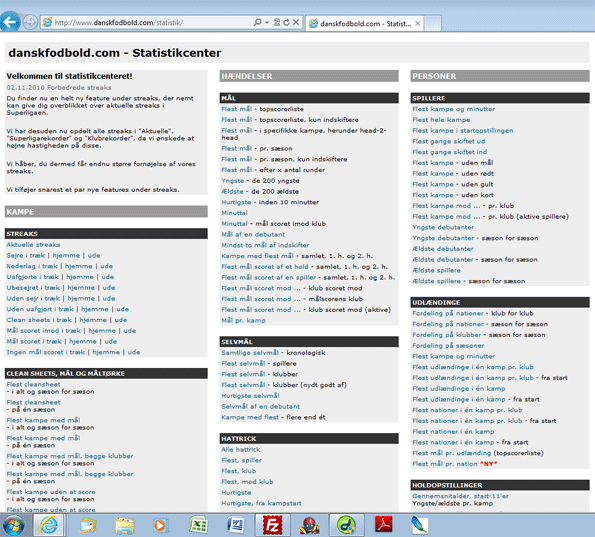The height and width of the screenshot is (537, 595).
Task: Open Mål pr. kamp link
Action: pyautogui.click(x=244, y=321)
